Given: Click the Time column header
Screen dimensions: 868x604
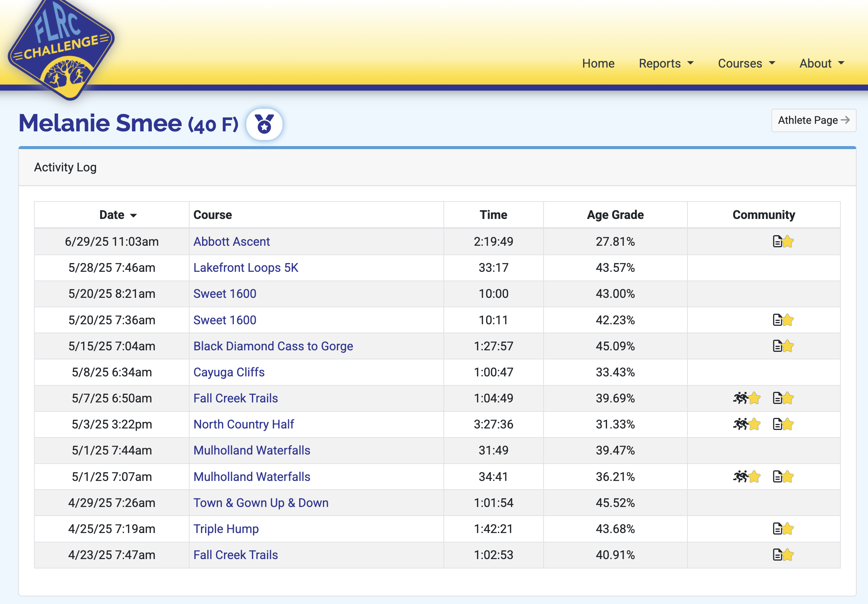Looking at the screenshot, I should (x=493, y=215).
